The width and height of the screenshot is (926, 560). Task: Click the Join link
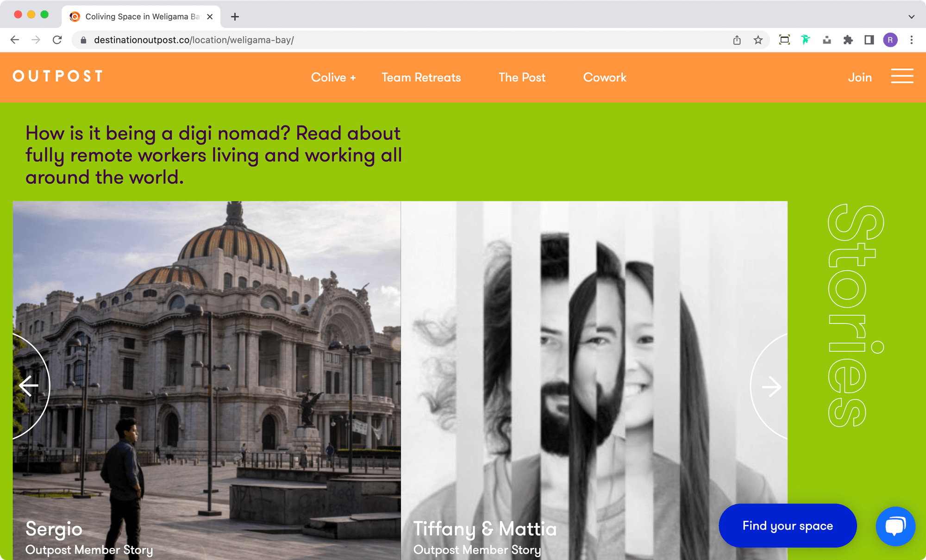860,77
